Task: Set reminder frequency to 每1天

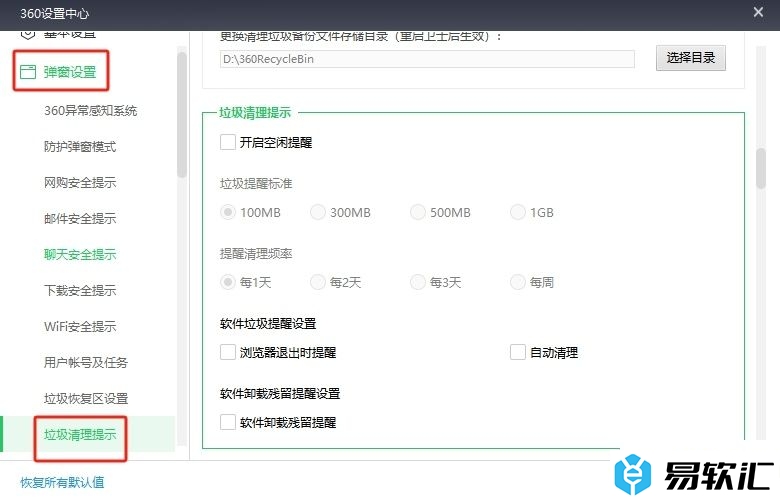Action: pos(228,283)
